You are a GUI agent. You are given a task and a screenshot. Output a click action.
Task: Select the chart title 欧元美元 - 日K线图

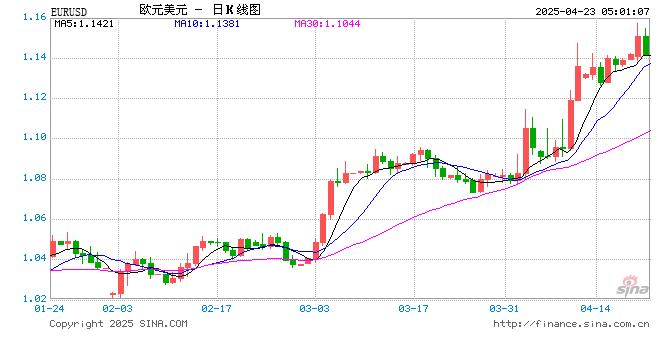(200, 10)
